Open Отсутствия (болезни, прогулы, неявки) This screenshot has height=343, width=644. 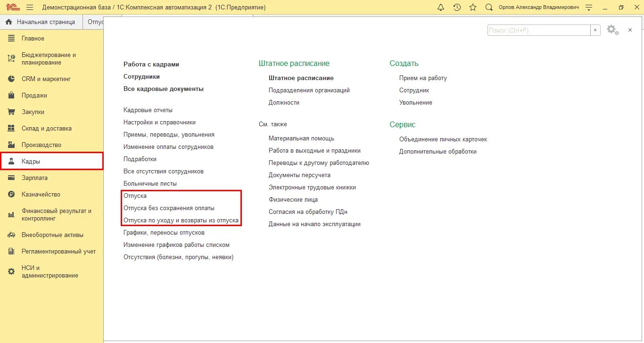[178, 257]
